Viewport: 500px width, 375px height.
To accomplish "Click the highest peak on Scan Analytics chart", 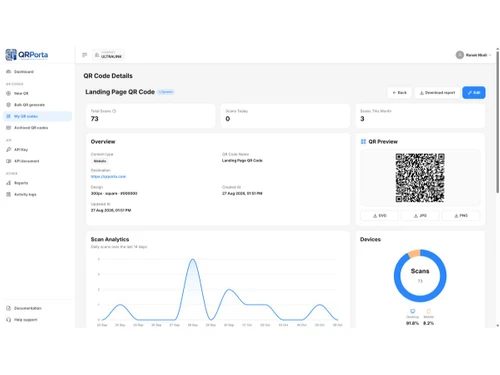I will tap(193, 259).
